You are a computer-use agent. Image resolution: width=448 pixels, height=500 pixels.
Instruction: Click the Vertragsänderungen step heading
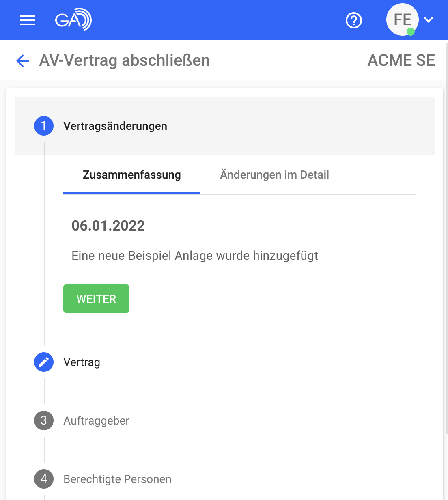pyautogui.click(x=115, y=126)
